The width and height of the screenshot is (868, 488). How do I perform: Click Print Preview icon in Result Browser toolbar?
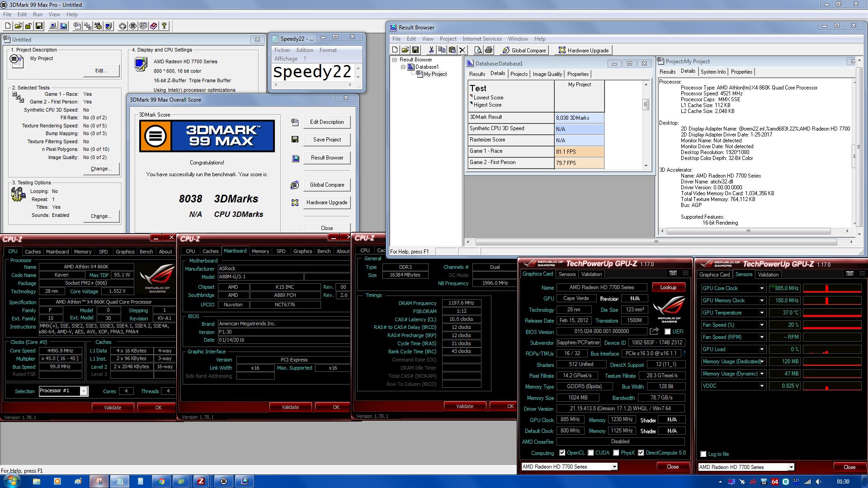coord(478,50)
